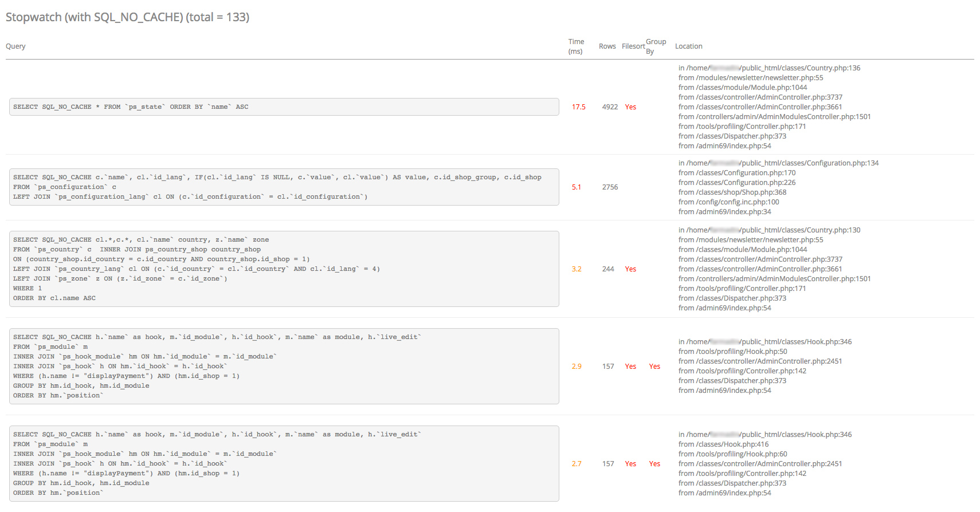Click the 3.2 ms time value
Screen dimensions: 980x512
click(576, 269)
